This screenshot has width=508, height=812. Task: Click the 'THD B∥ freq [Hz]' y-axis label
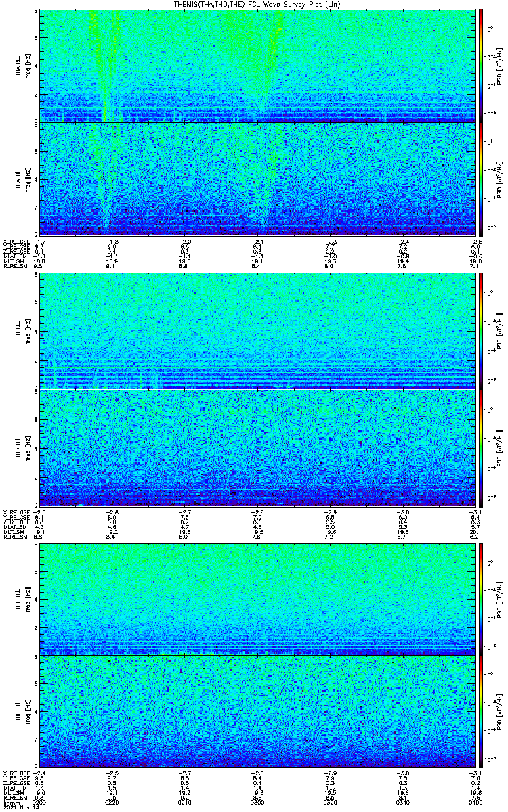point(23,447)
